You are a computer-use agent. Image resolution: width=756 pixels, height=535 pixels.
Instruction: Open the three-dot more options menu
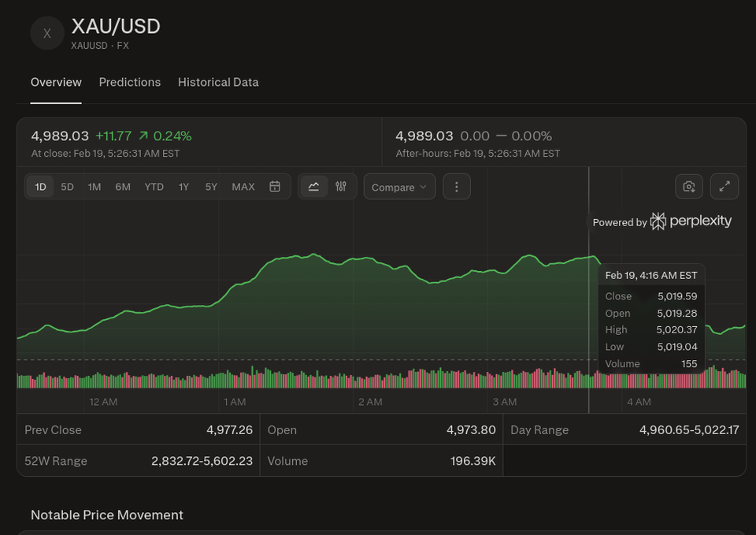457,187
